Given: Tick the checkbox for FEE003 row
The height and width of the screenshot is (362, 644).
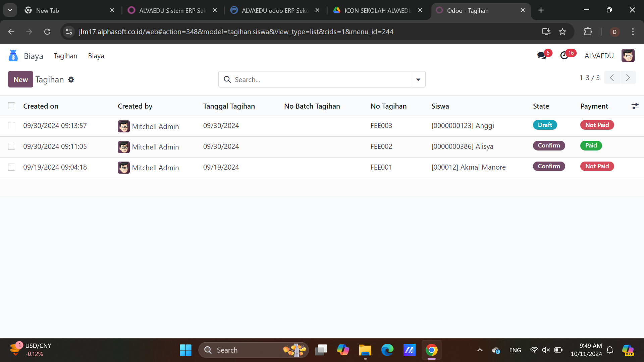Looking at the screenshot, I should 12,126.
